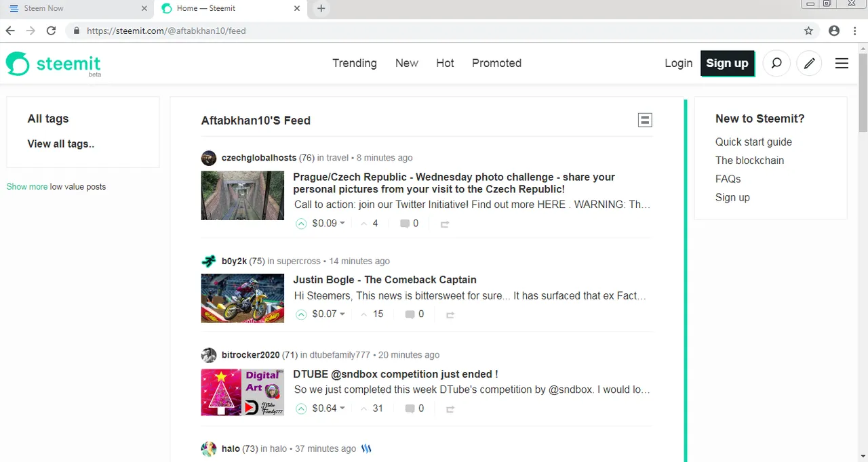The height and width of the screenshot is (462, 868).
Task: Expand payout dropdown for $0.64
Action: tap(342, 408)
